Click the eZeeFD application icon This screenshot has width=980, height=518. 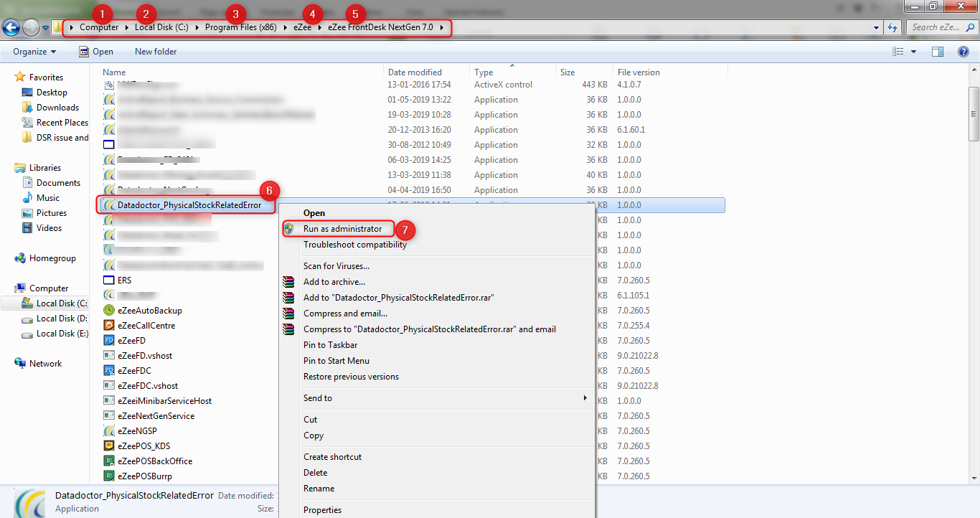(x=109, y=341)
